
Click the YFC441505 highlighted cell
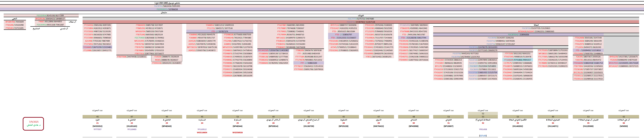(273, 50)
